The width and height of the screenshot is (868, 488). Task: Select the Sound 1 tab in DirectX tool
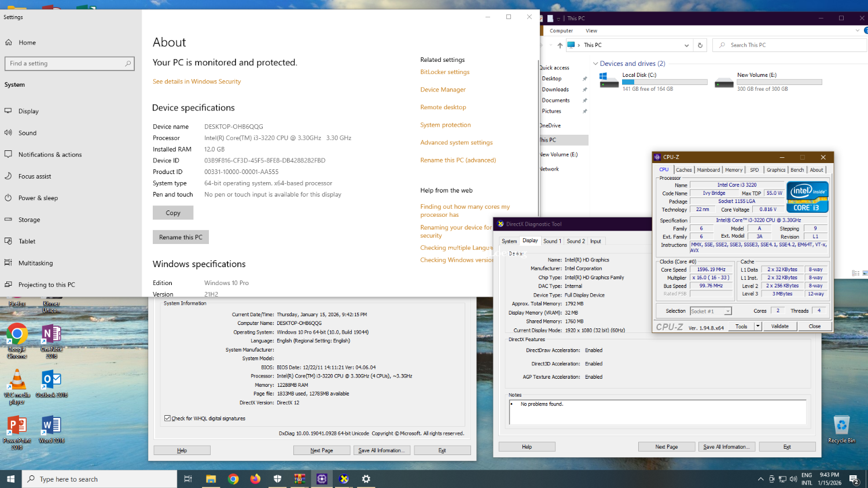(552, 241)
